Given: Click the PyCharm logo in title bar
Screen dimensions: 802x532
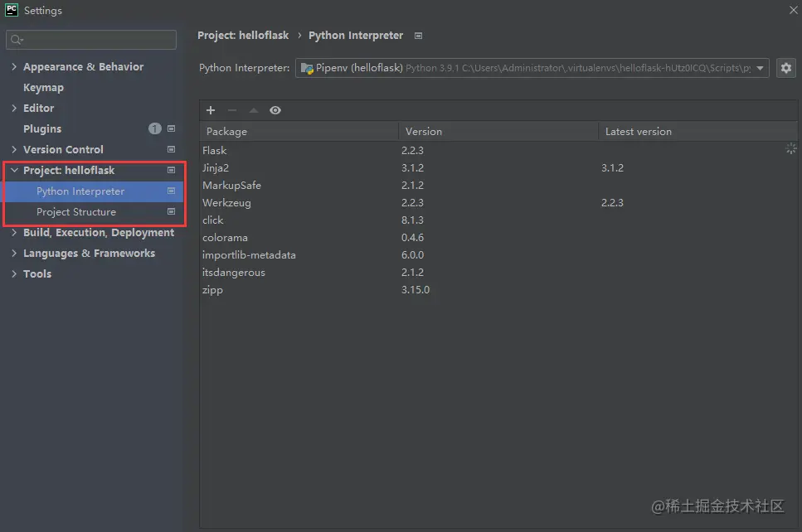Looking at the screenshot, I should coord(12,10).
